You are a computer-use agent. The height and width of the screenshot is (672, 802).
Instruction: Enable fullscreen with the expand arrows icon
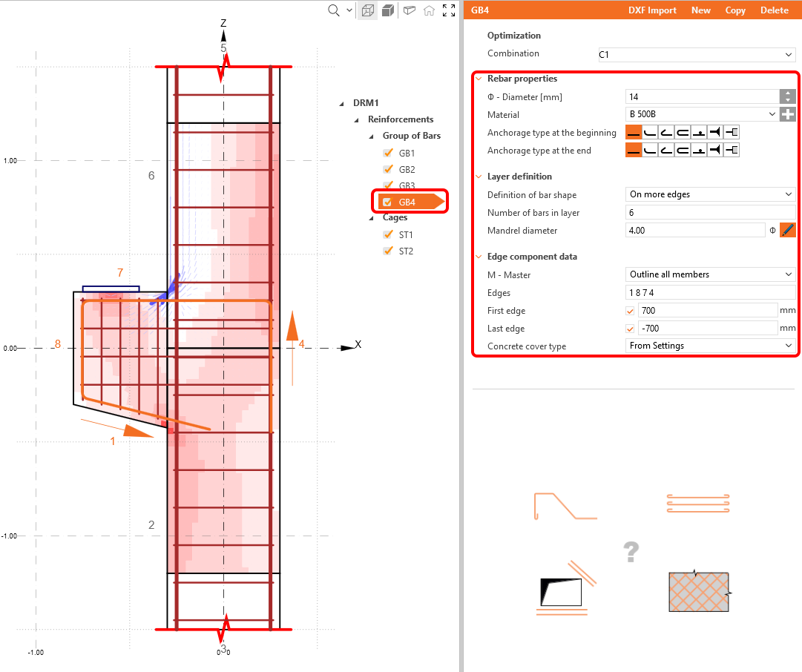point(448,10)
